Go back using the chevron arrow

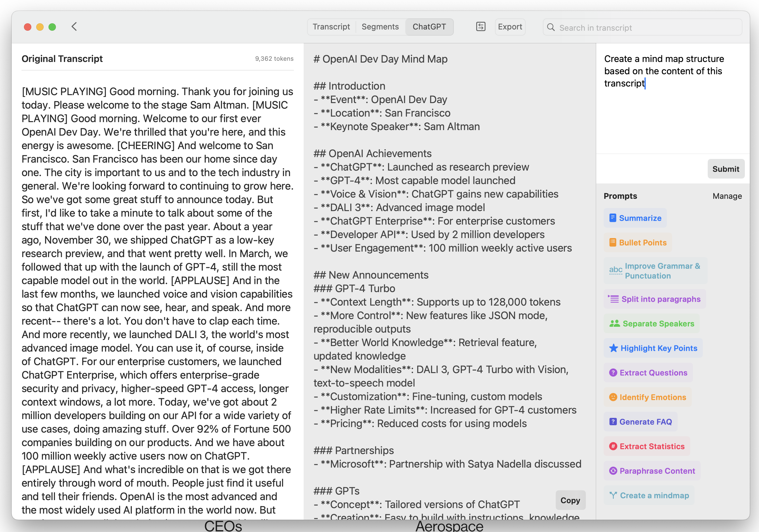tap(74, 27)
